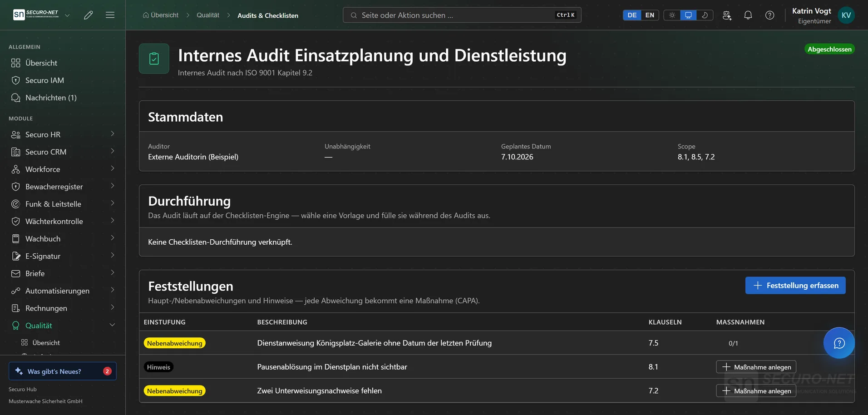The image size is (868, 415).
Task: Click the pencil edit icon
Action: point(89,15)
